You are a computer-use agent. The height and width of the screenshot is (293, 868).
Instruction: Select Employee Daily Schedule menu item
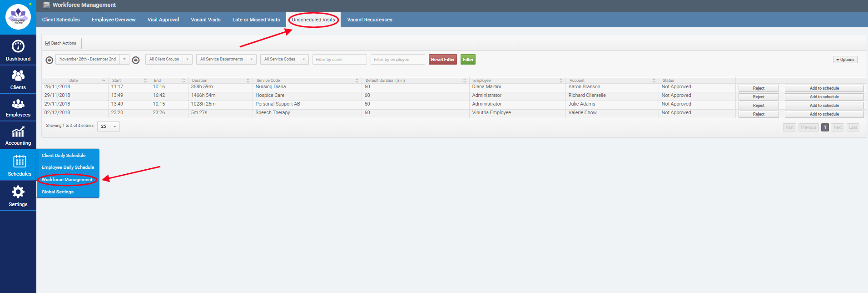tap(68, 167)
